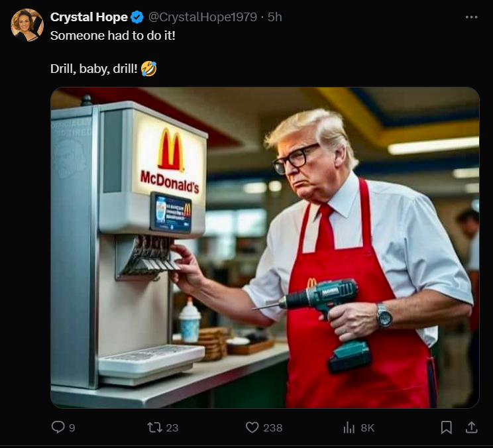
Task: Click the repost count of 23
Action: tap(172, 428)
